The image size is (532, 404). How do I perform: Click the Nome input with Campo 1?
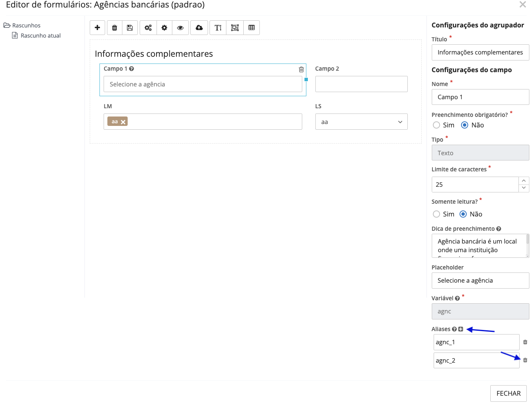click(x=480, y=97)
